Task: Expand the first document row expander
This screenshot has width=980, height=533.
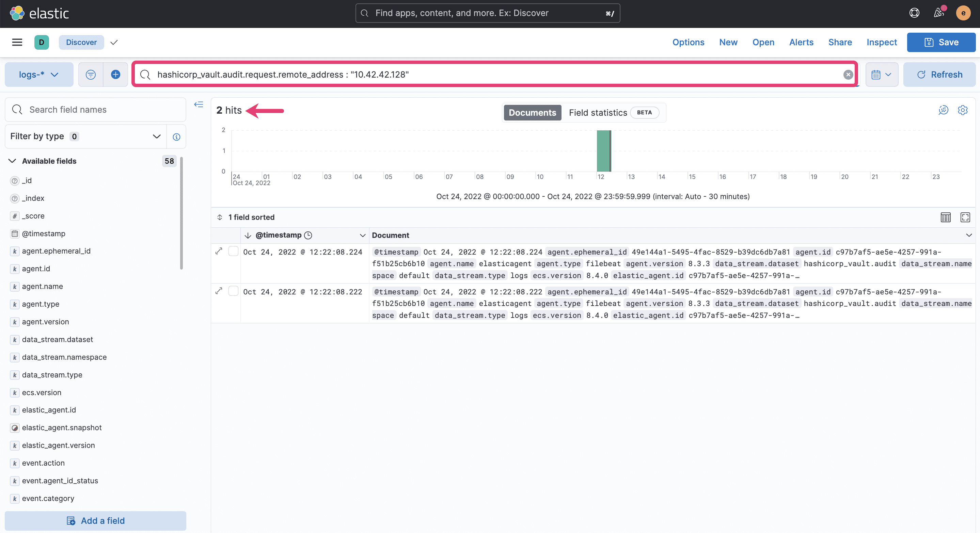Action: click(219, 251)
